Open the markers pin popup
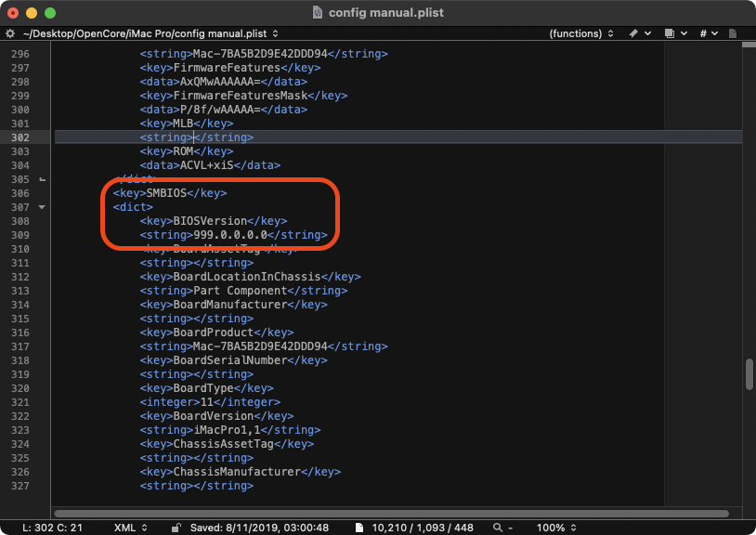 point(640,33)
